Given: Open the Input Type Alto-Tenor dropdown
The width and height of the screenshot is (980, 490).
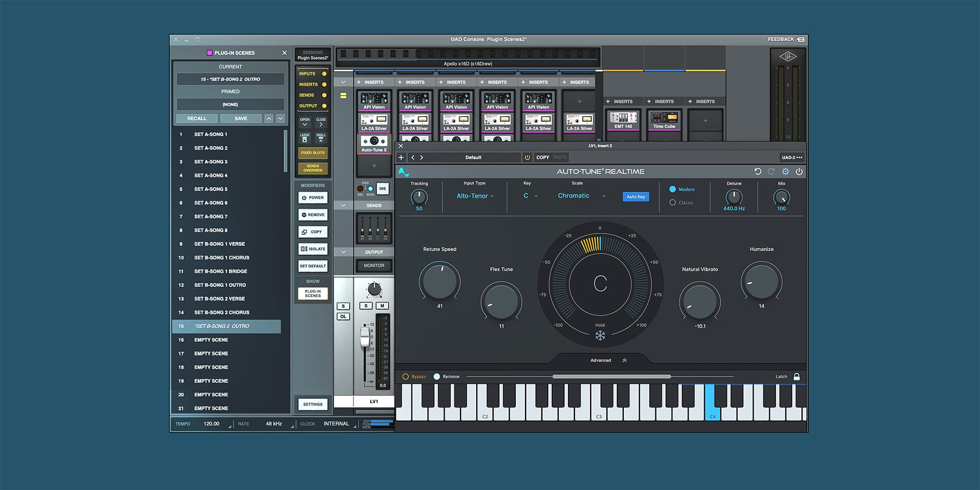Looking at the screenshot, I should pos(475,196).
